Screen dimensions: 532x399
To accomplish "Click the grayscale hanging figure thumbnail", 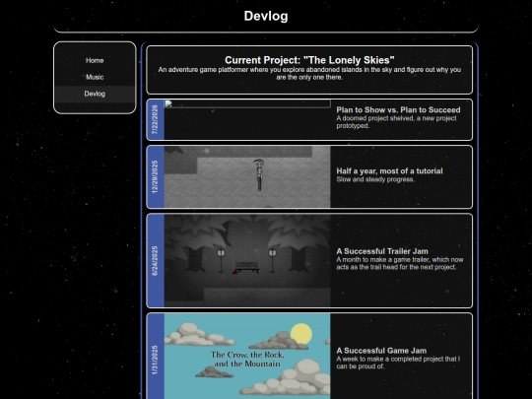I will click(x=247, y=176).
